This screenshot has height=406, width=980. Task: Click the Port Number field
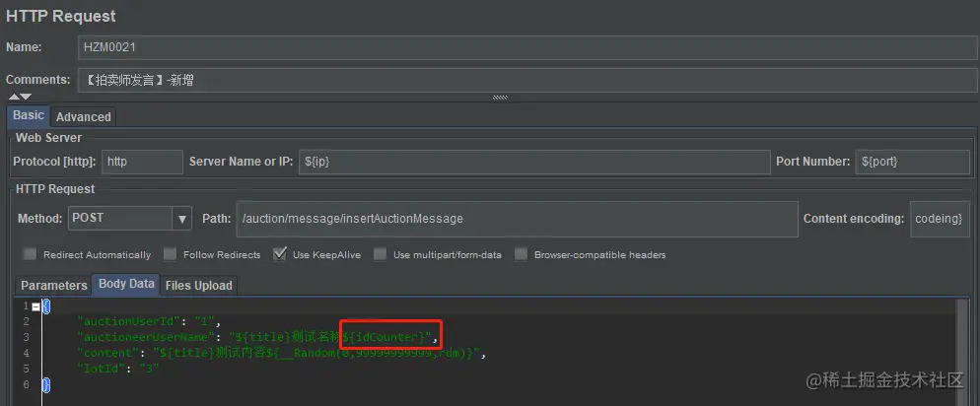(x=912, y=162)
